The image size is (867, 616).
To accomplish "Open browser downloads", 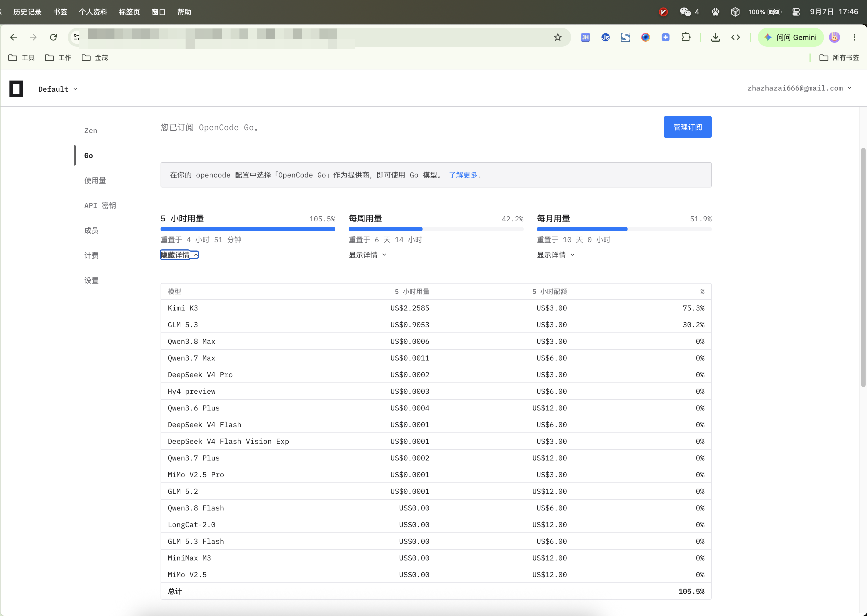I will coord(715,37).
